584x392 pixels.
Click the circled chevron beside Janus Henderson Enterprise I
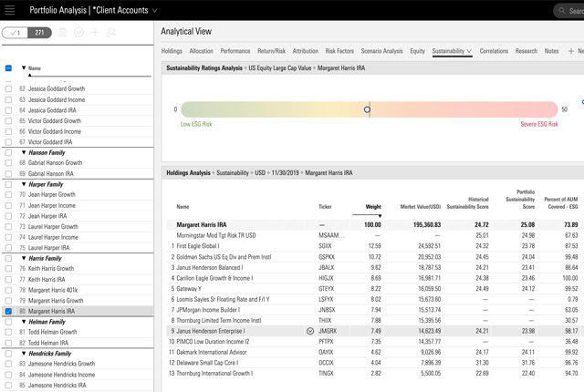pyautogui.click(x=311, y=331)
